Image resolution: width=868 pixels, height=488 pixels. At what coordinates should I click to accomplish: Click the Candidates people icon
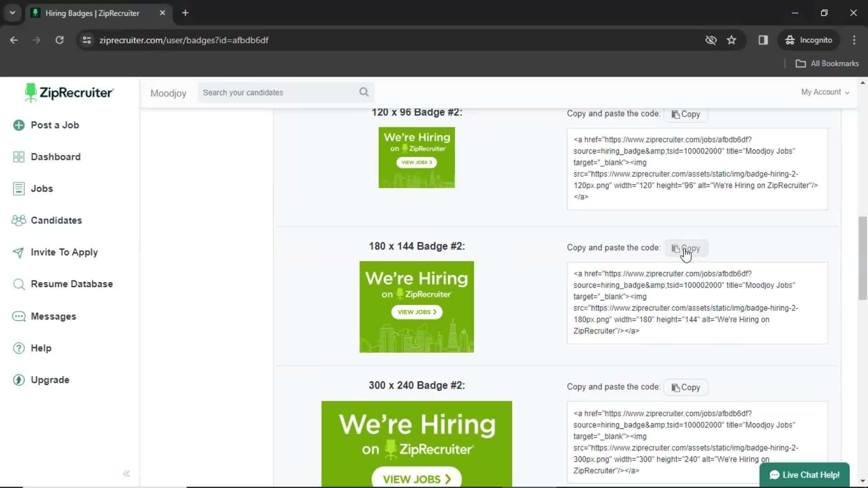coord(19,221)
